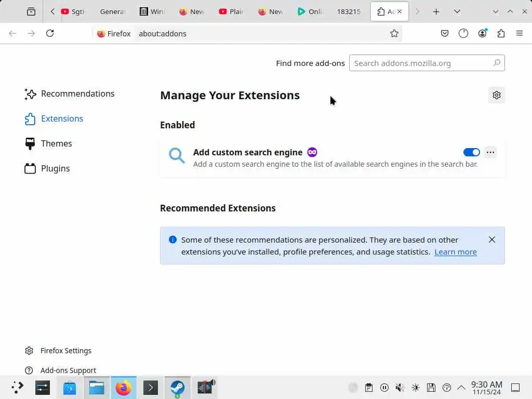The width and height of the screenshot is (532, 399).
Task: Open Konsole terminal from the taskbar
Action: click(x=151, y=388)
